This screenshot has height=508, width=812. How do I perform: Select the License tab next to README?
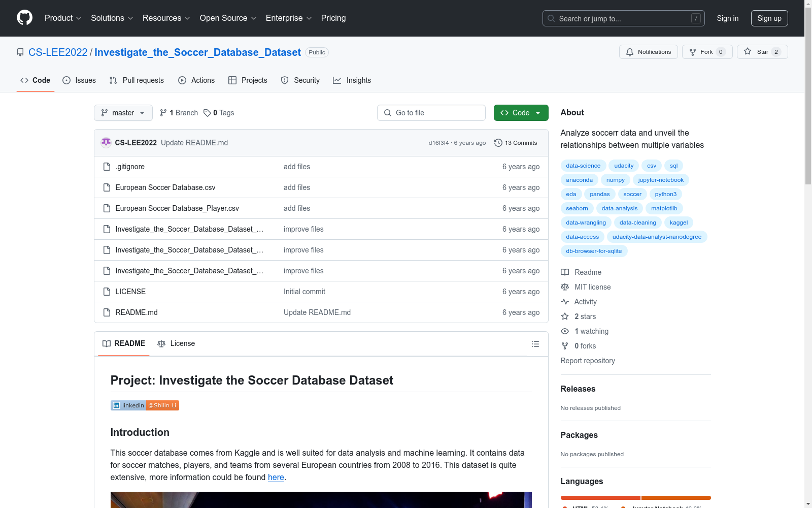coord(176,343)
